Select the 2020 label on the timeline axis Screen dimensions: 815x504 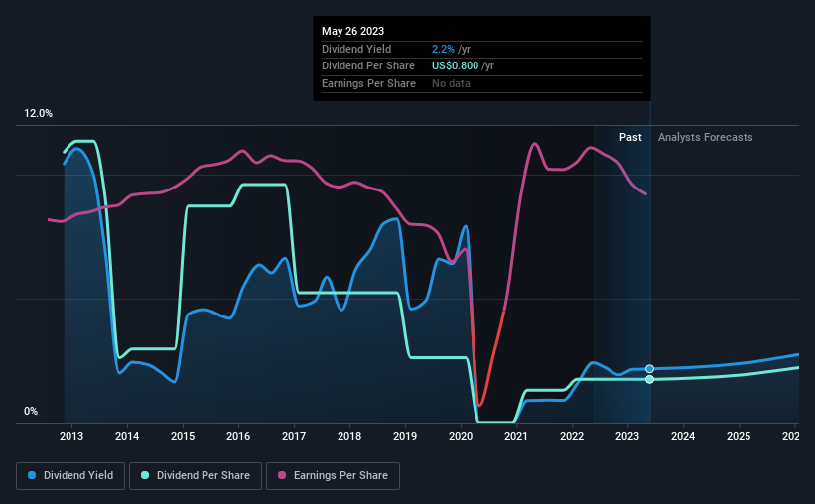coord(461,436)
